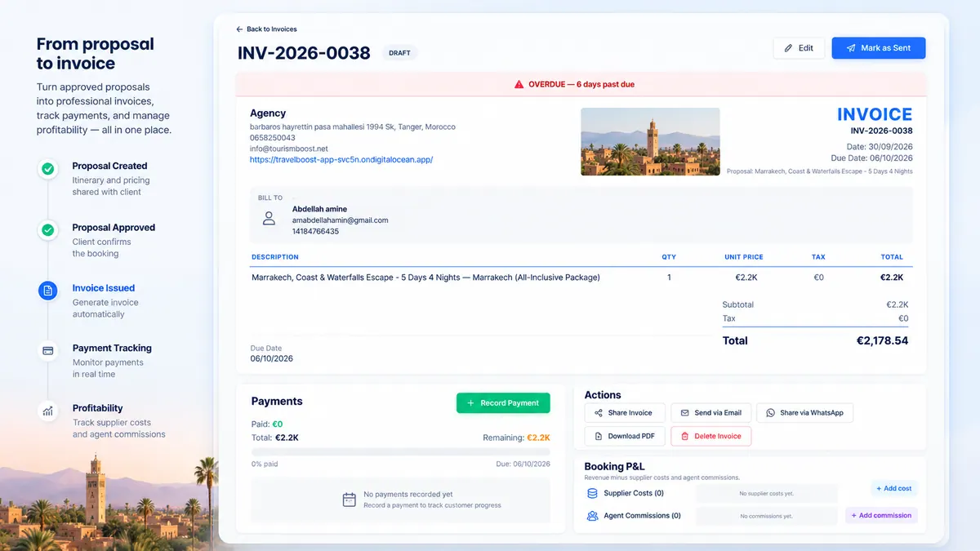Click the Profitability step label

(x=97, y=408)
